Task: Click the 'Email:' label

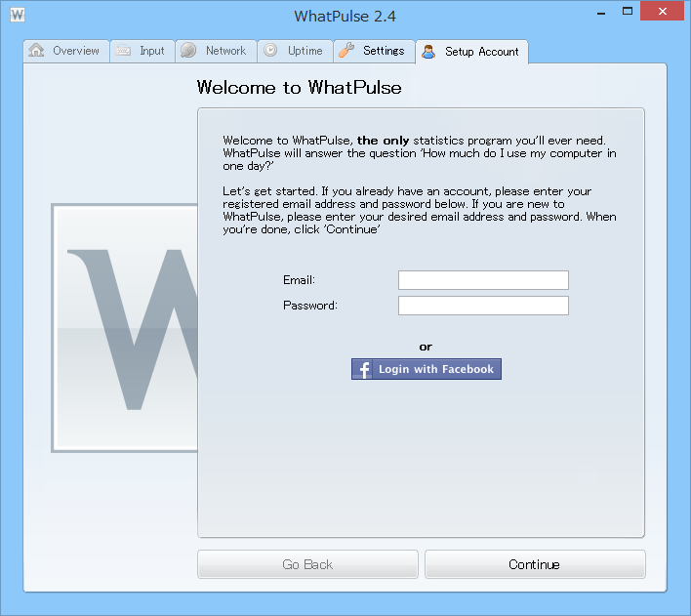Action: pyautogui.click(x=299, y=280)
